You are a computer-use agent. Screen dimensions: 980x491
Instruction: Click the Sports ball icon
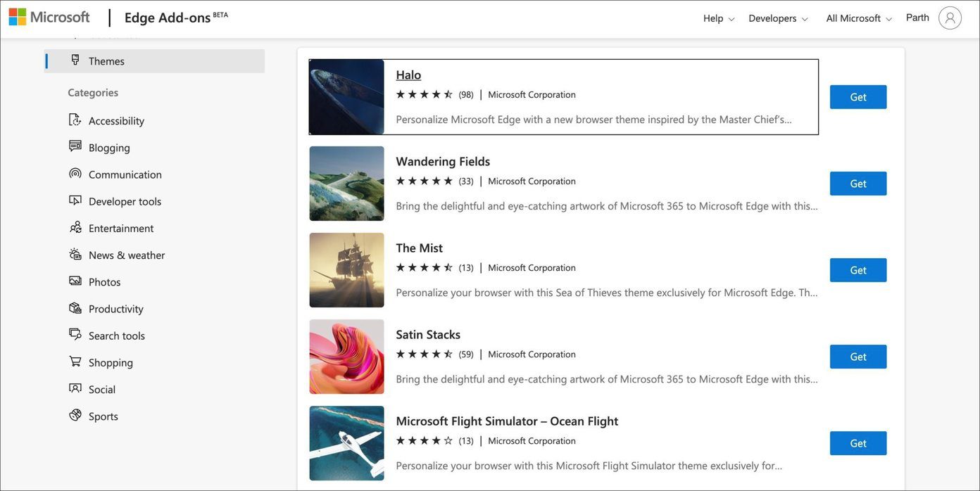pos(75,415)
